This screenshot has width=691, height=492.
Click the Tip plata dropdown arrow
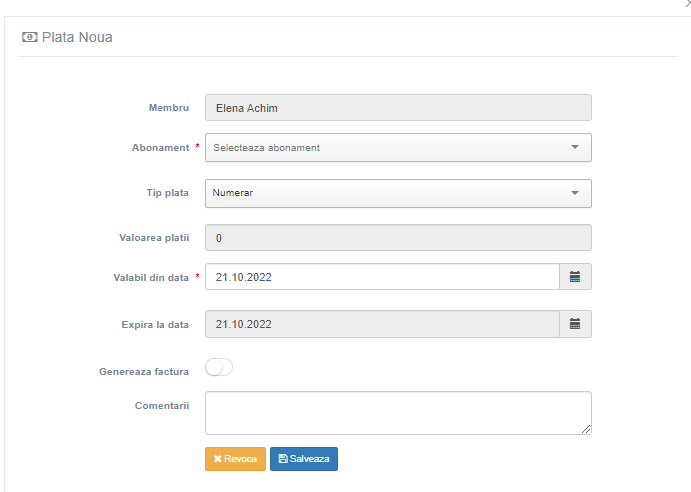point(575,193)
